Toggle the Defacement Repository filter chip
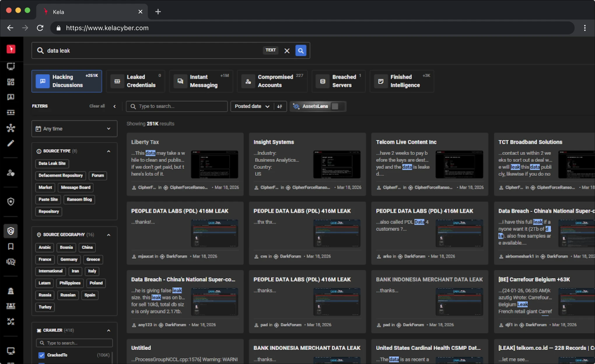Viewport: 595px width, 364px height. [x=61, y=176]
